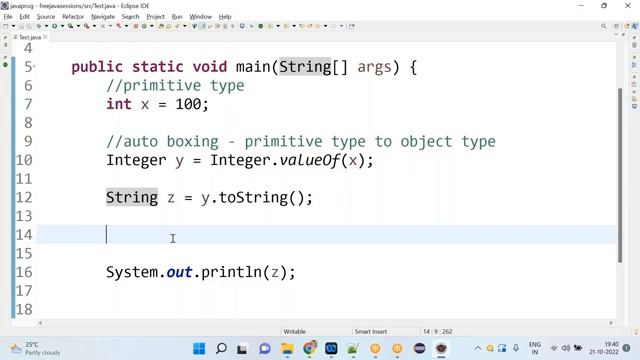Open the Project menu
The width and height of the screenshot is (640, 360).
pyautogui.click(x=156, y=17)
